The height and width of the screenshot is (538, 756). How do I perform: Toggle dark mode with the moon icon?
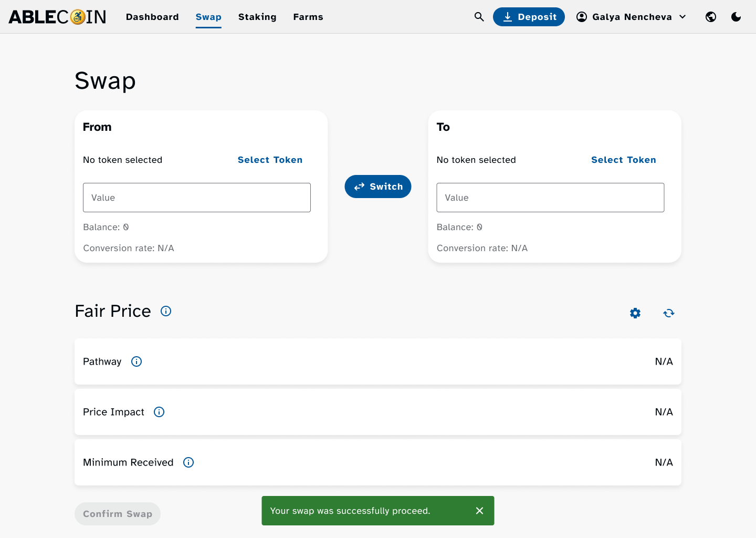click(736, 17)
